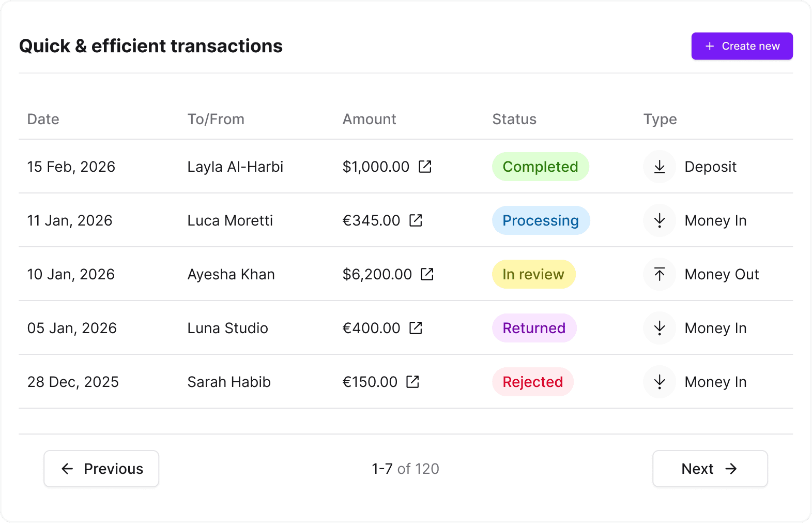Screen dimensions: 812x523
Task: Go to the Next page
Action: 710,469
